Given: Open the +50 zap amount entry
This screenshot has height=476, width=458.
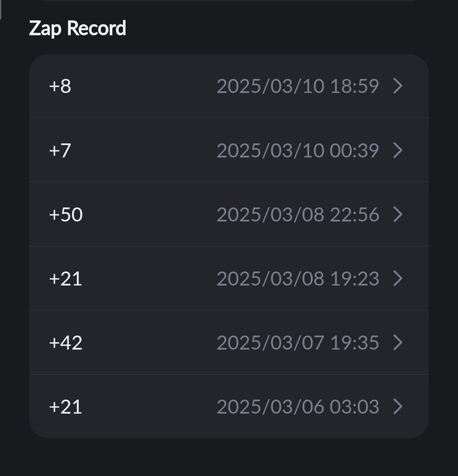Looking at the screenshot, I should (x=66, y=214).
